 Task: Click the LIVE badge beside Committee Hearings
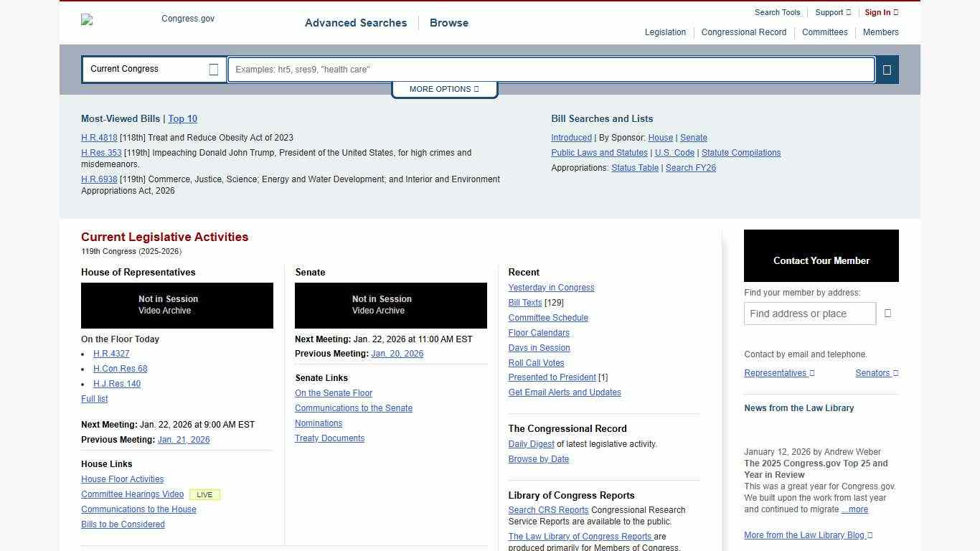[x=204, y=494]
